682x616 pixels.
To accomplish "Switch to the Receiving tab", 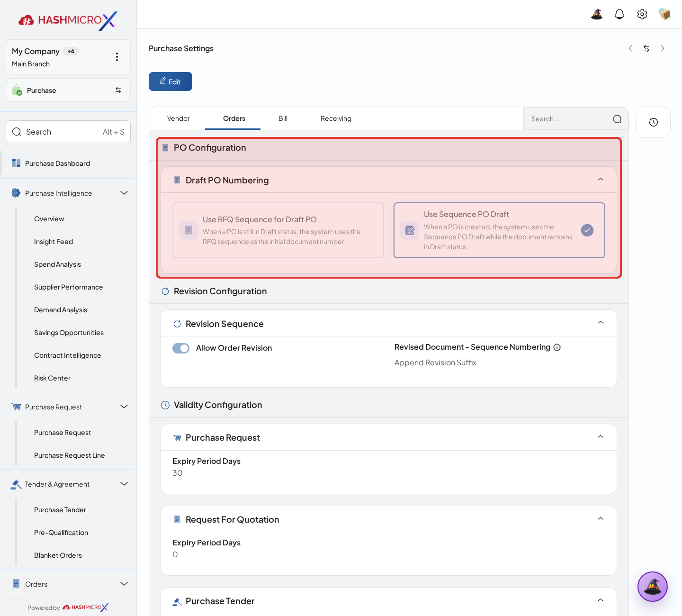I will tap(336, 118).
